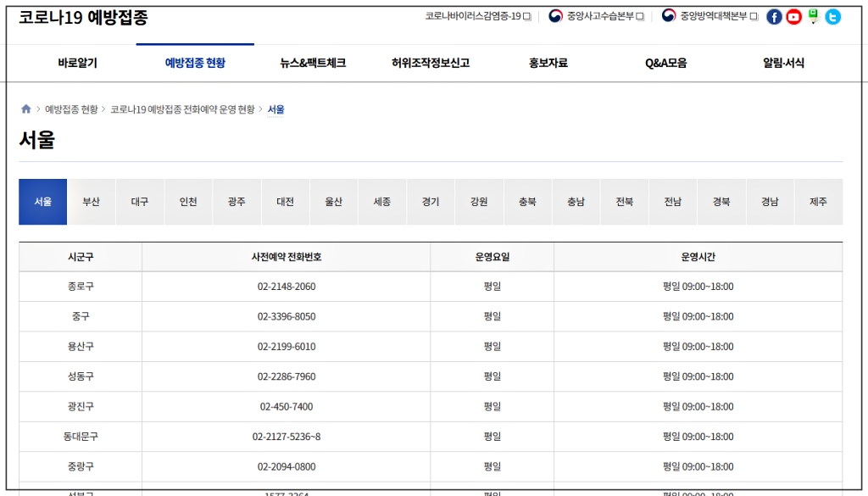Select the 충남 region tab

pyautogui.click(x=576, y=202)
